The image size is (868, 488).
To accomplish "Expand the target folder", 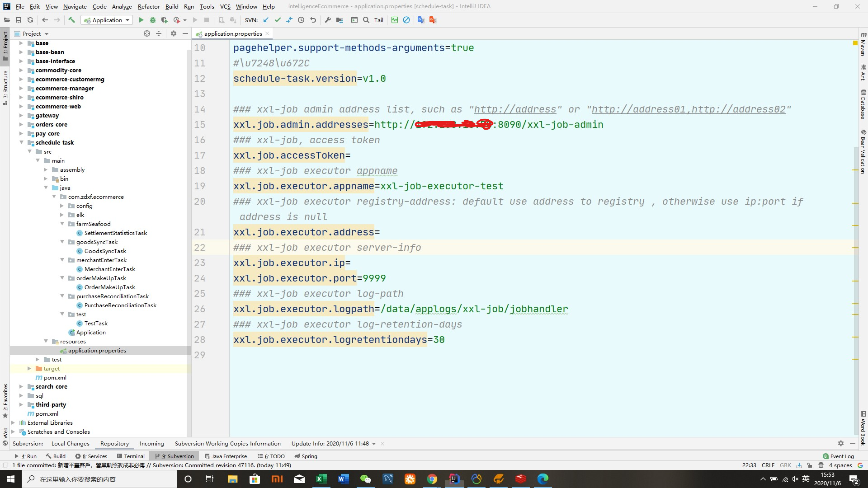I will 29,368.
